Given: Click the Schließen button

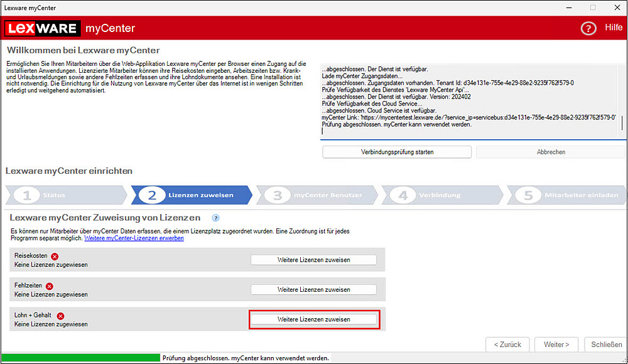Looking at the screenshot, I should pos(604,344).
